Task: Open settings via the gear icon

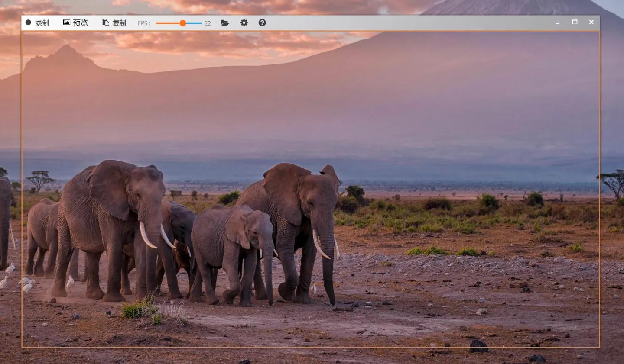Action: pyautogui.click(x=244, y=23)
